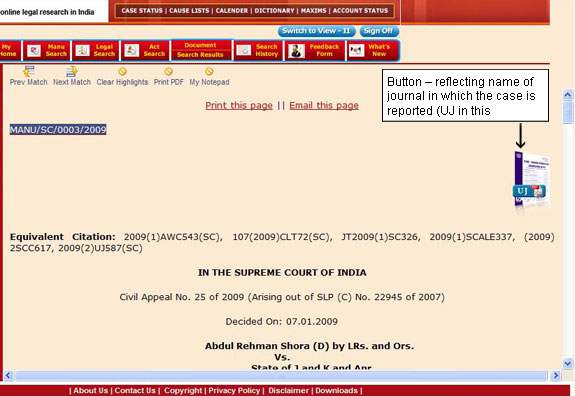Viewport: 575px width, 396px height.
Task: Click the Sign Off button
Action: (x=378, y=31)
